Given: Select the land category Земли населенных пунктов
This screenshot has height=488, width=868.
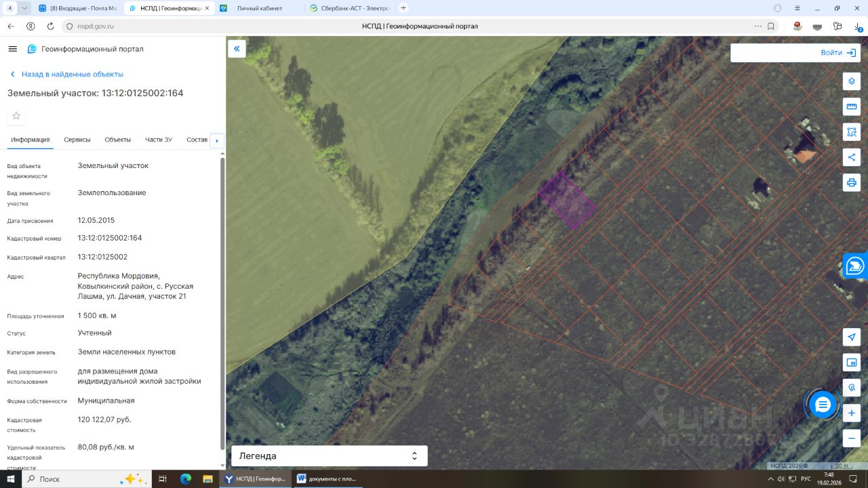Looking at the screenshot, I should [127, 352].
